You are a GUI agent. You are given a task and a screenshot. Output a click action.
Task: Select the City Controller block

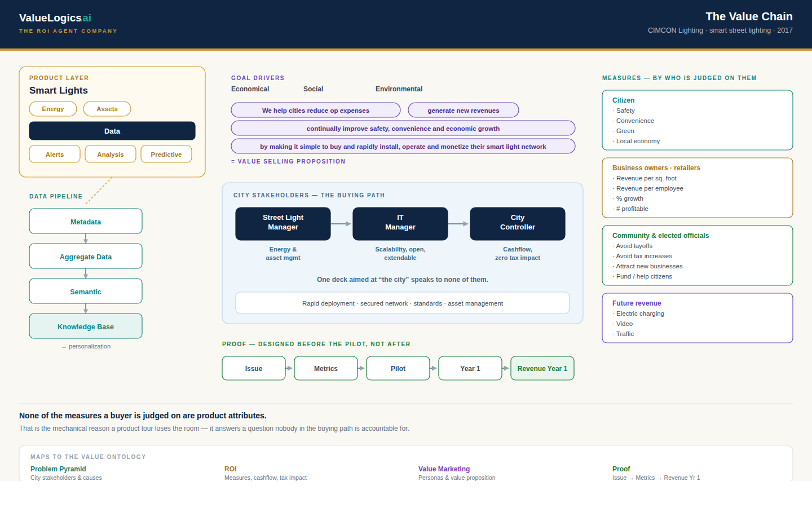point(518,224)
